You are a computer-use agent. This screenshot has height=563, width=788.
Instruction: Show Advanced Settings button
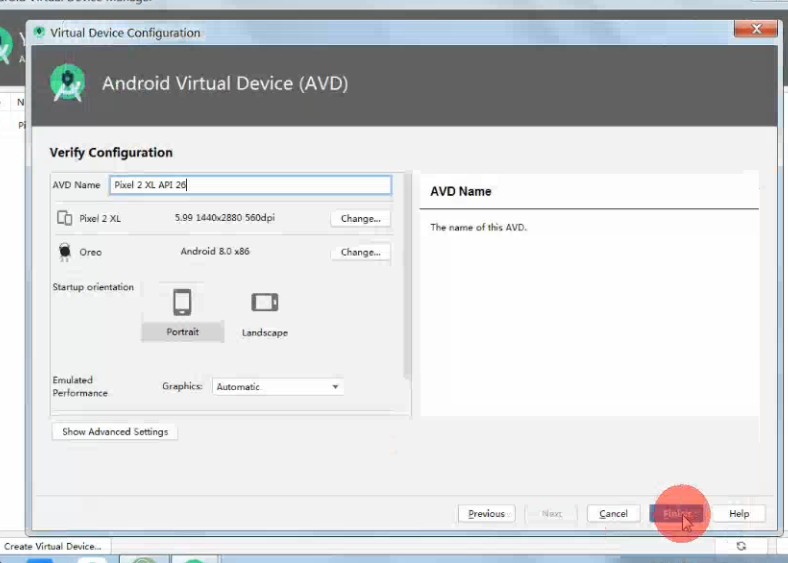tap(115, 432)
